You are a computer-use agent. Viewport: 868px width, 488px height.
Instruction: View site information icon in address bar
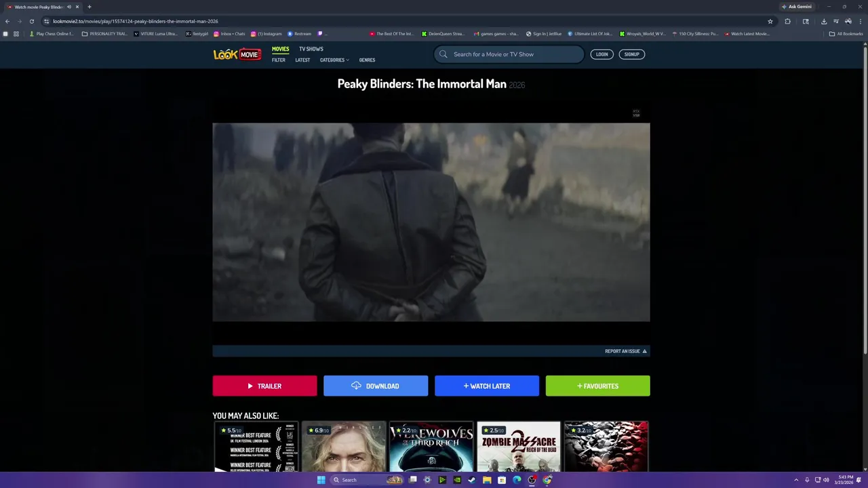click(46, 21)
